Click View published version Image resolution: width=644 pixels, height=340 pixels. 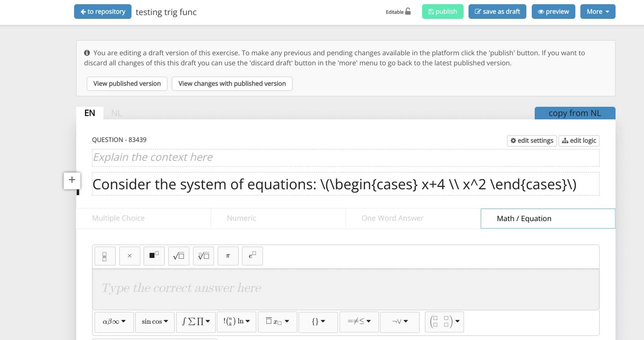coord(127,84)
